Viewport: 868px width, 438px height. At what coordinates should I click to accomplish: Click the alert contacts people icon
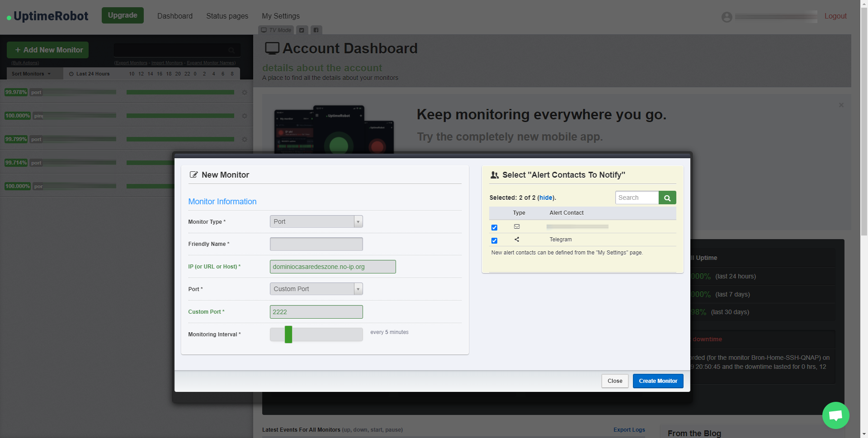pos(495,175)
